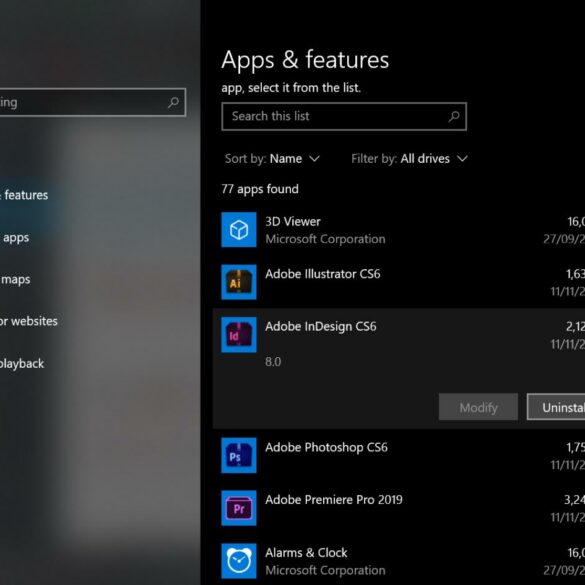585x585 pixels.
Task: Click Microsoft Corporation under Alarms & Clock
Action: 325,570
